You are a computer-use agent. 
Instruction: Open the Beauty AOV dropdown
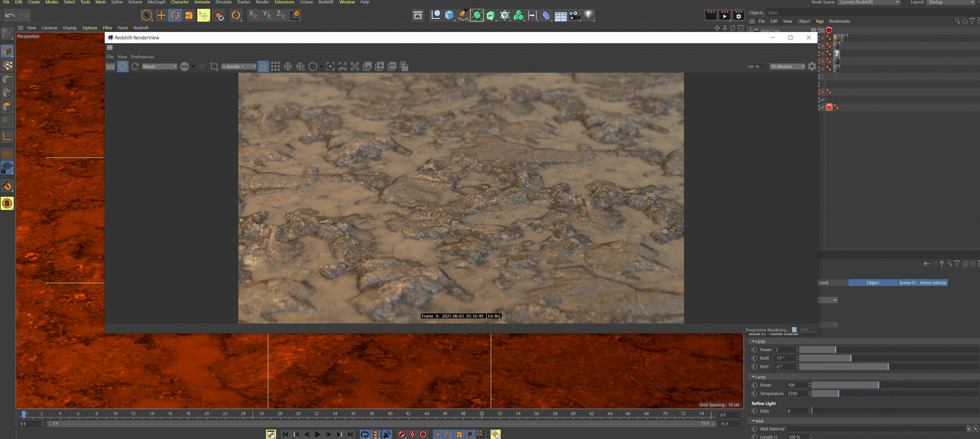pos(159,66)
